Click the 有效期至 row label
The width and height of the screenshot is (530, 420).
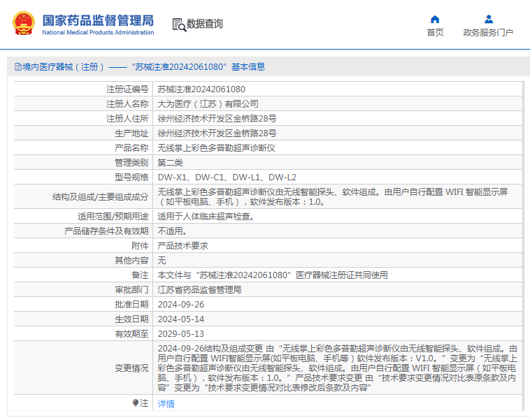click(131, 334)
